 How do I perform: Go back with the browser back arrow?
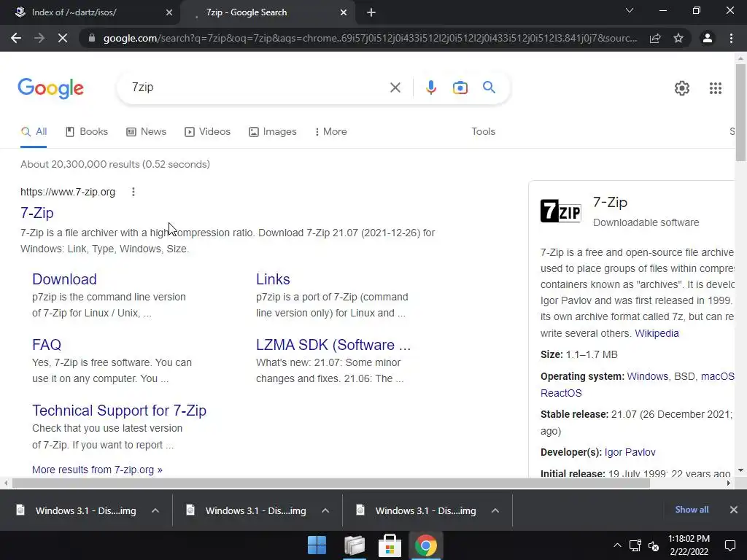[x=16, y=38]
